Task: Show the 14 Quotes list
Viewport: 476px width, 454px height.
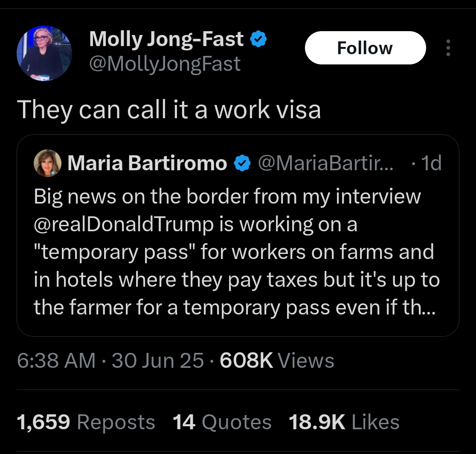Action: (x=222, y=422)
